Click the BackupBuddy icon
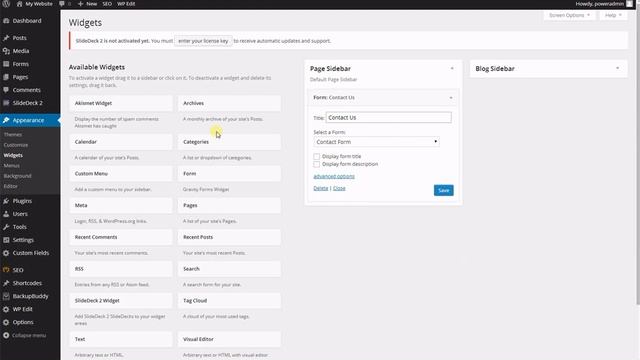The height and width of the screenshot is (360, 640). click(6, 296)
